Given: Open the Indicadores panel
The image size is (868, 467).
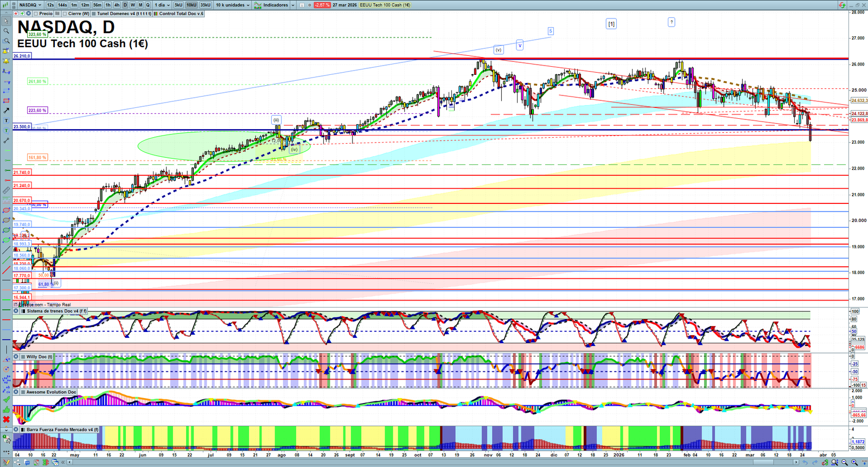Looking at the screenshot, I should (x=275, y=5).
